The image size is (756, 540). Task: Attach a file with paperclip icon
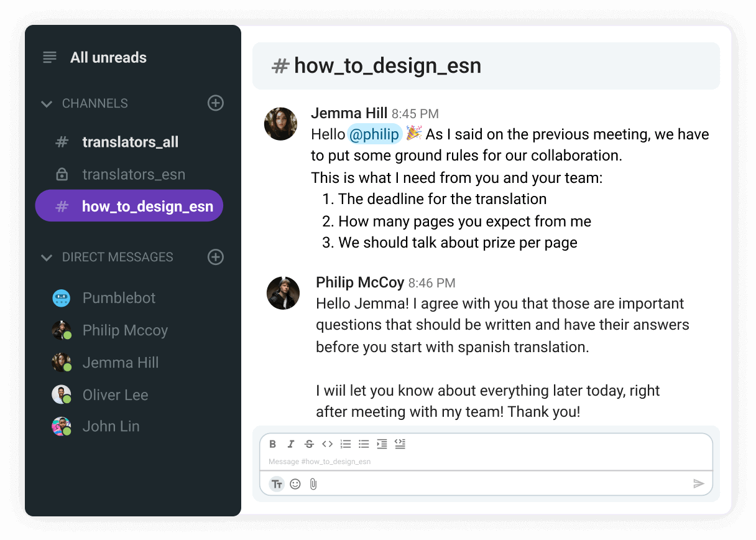(x=313, y=484)
